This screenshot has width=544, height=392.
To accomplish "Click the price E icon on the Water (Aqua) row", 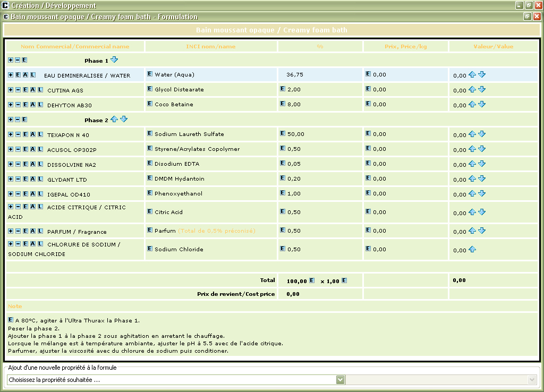I will pos(368,74).
